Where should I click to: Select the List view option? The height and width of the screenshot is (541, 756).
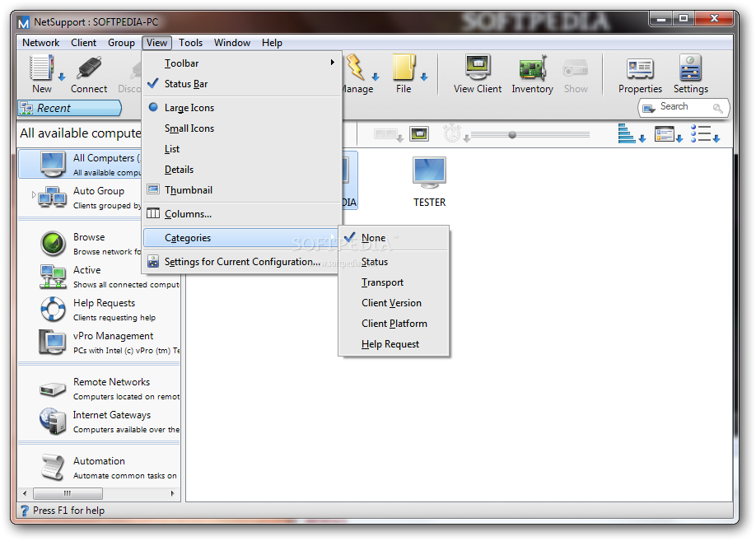pos(241,149)
